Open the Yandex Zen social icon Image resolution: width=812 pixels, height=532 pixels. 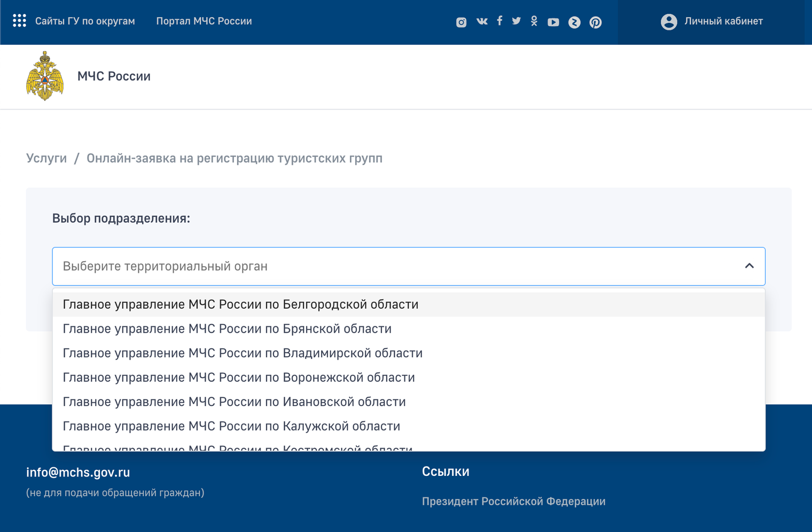click(574, 22)
